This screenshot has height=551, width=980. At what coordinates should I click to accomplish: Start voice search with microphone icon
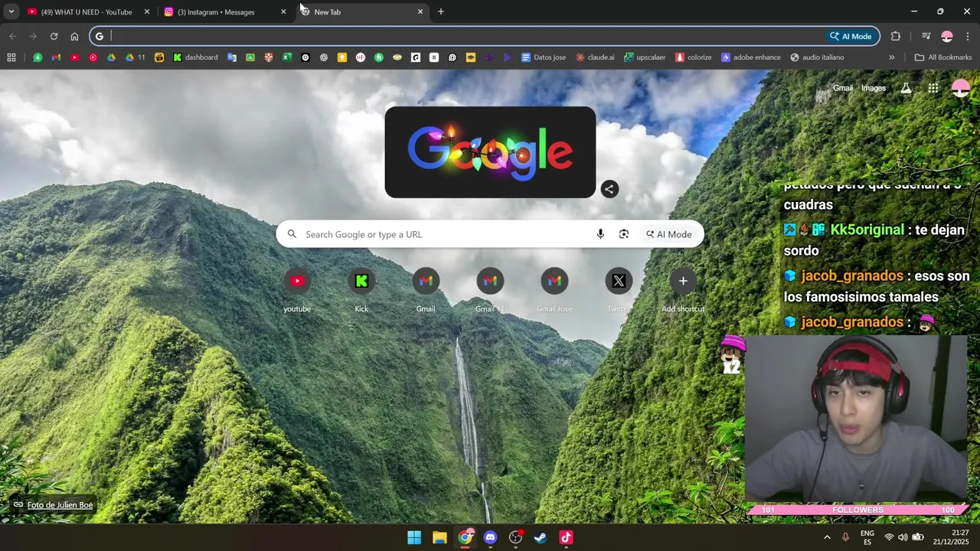click(x=600, y=234)
